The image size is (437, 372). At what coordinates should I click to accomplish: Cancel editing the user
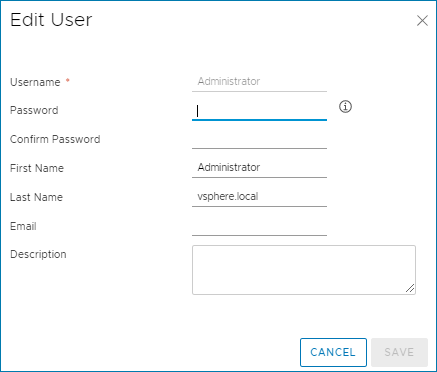pos(333,352)
